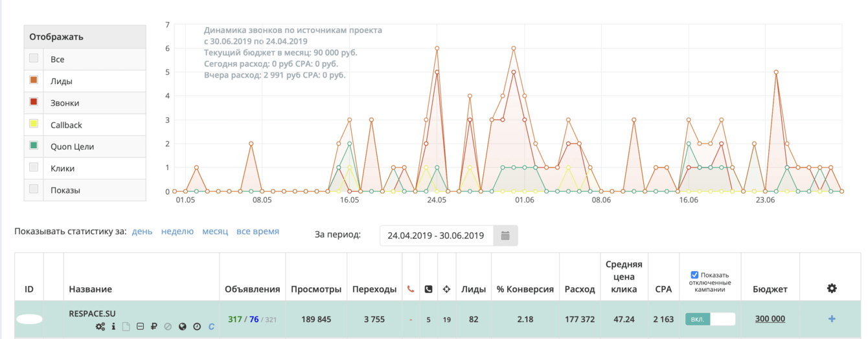Sort by Расход column header
This screenshot has height=339, width=868.
coord(580,289)
